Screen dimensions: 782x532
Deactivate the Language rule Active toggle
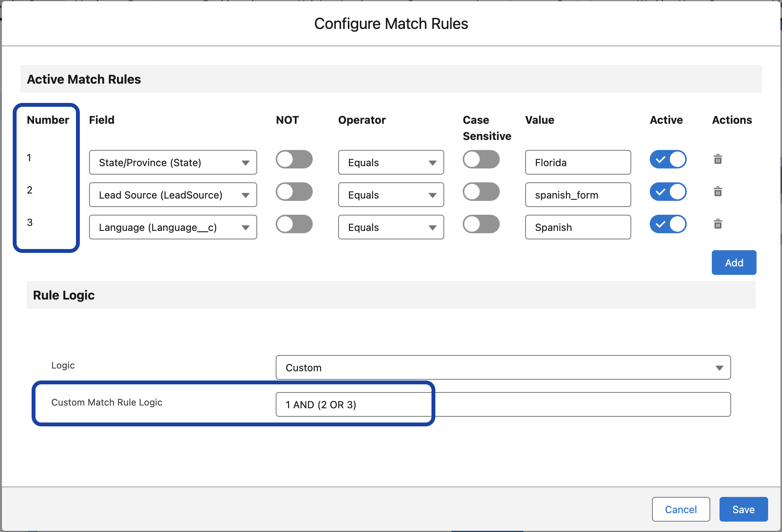(668, 224)
